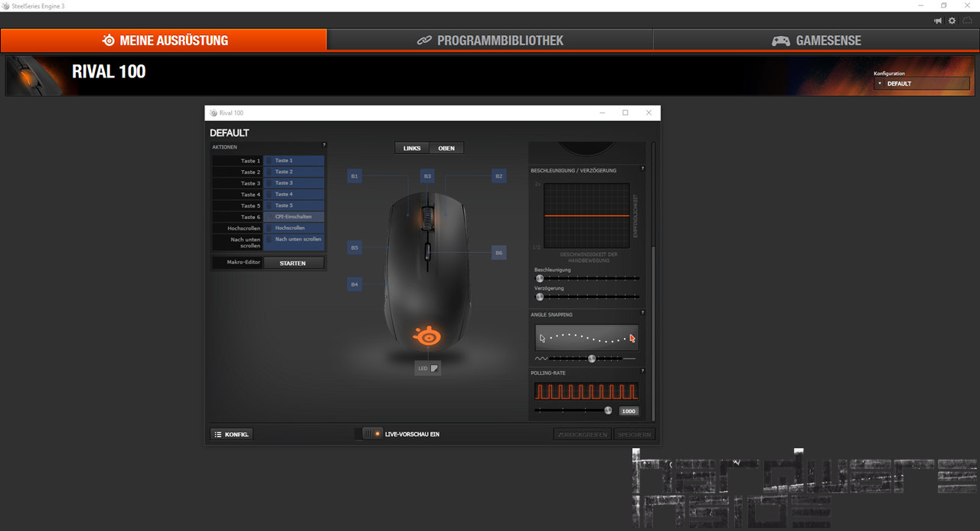
Task: Click the Verzögerung slider handle
Action: tap(540, 297)
